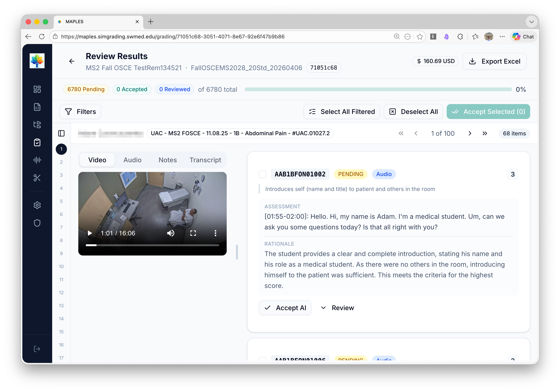Click the Accept AI button

click(x=285, y=308)
